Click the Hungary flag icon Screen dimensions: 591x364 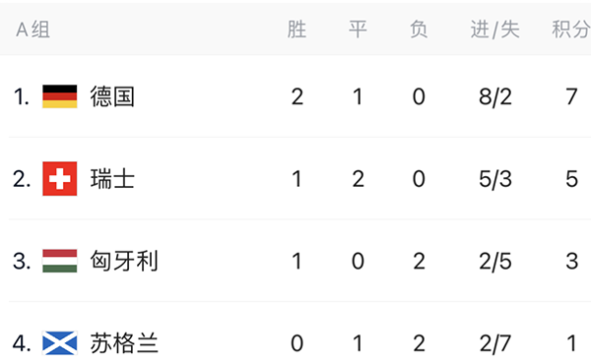click(59, 261)
